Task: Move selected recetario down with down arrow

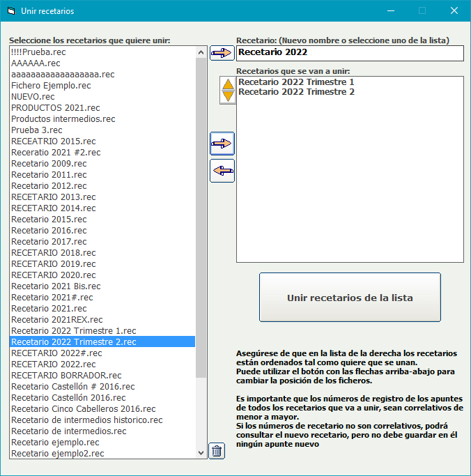Action: tap(228, 97)
